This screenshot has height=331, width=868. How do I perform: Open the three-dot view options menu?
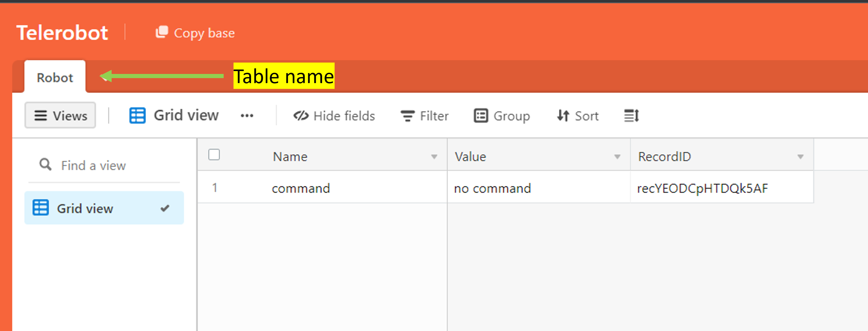tap(247, 116)
